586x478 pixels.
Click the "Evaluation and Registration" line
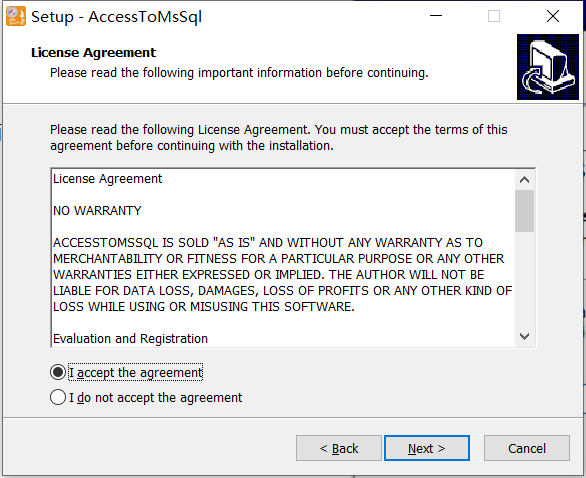(x=130, y=339)
